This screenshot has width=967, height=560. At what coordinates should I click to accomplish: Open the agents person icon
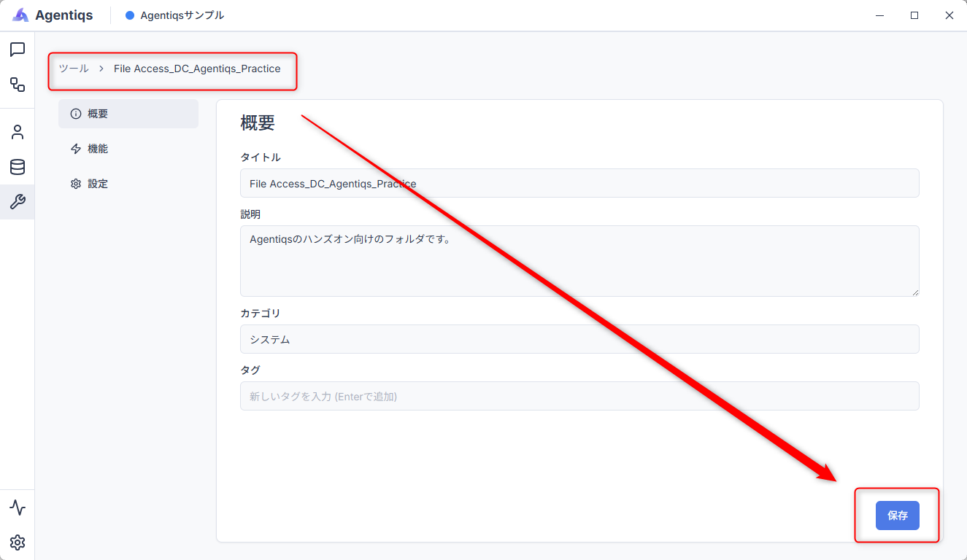18,132
